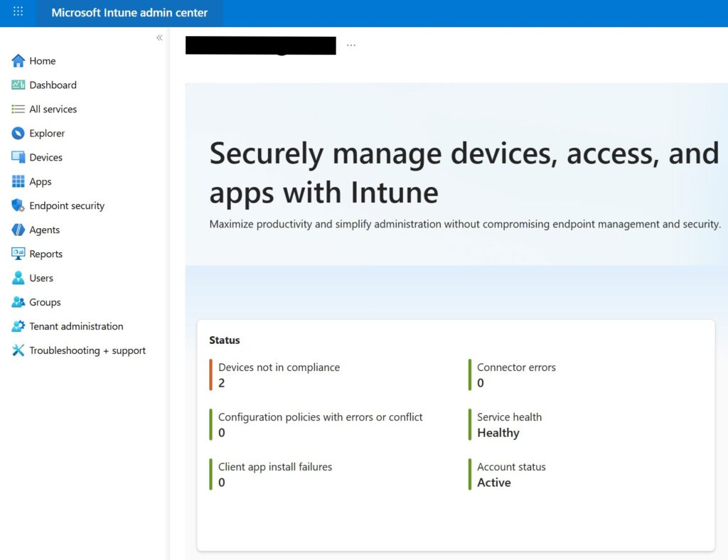Viewport: 728px width, 560px height.
Task: Collapse the left navigation sidebar
Action: 159,38
